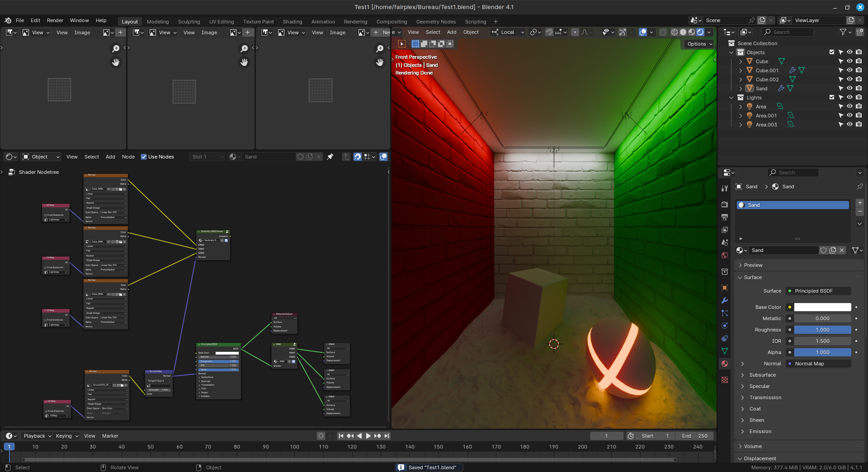Hide Cube in viewport via eye icon
This screenshot has height=472, width=868.
pyautogui.click(x=850, y=61)
